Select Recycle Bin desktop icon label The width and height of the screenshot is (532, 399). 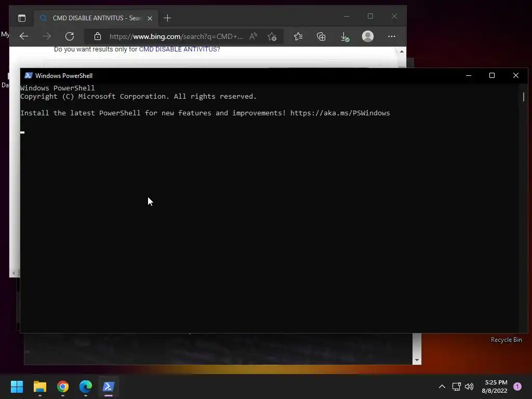click(x=506, y=340)
